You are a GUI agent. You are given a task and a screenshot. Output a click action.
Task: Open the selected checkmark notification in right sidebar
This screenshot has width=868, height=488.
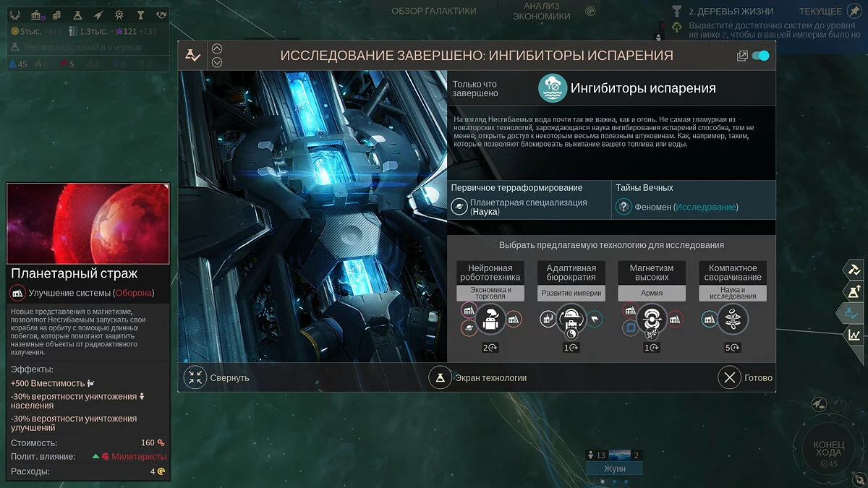click(851, 313)
